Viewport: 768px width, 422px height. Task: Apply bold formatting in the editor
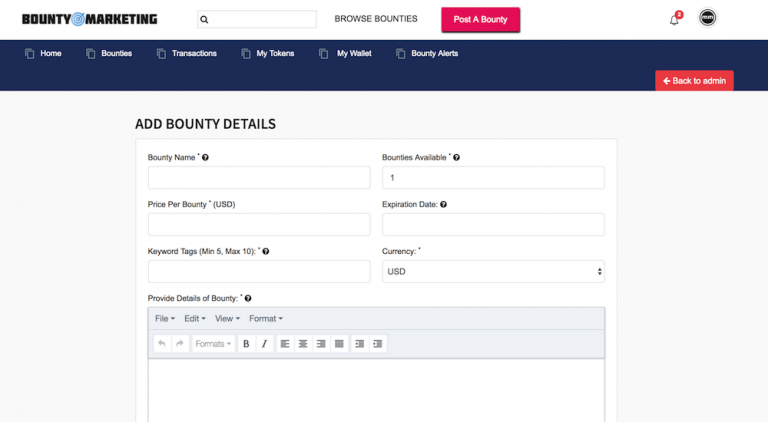pyautogui.click(x=246, y=344)
